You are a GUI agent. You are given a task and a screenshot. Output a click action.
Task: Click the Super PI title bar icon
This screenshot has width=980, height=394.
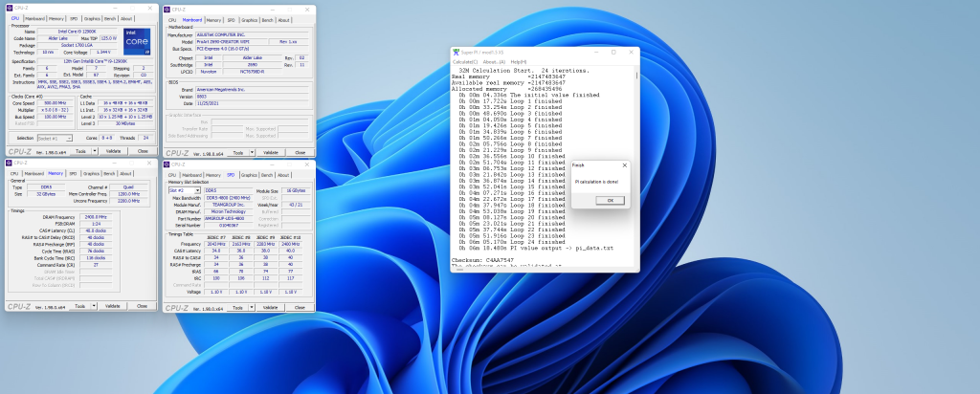pos(456,53)
